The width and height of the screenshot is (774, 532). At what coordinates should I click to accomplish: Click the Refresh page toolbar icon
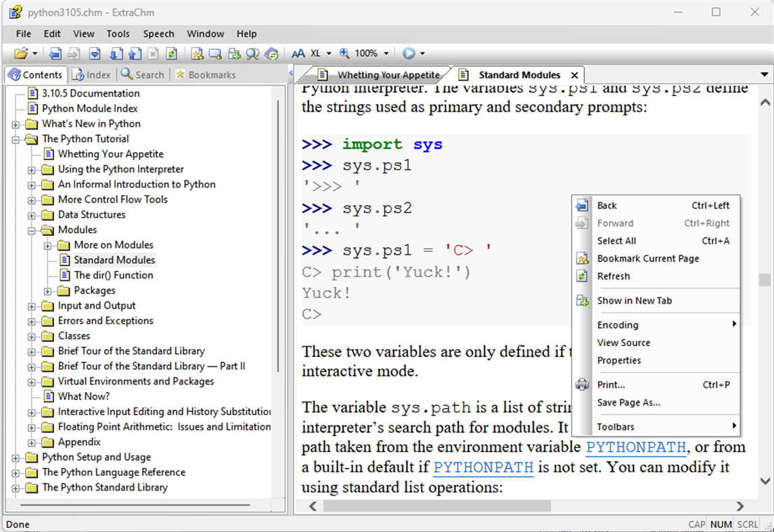click(171, 53)
